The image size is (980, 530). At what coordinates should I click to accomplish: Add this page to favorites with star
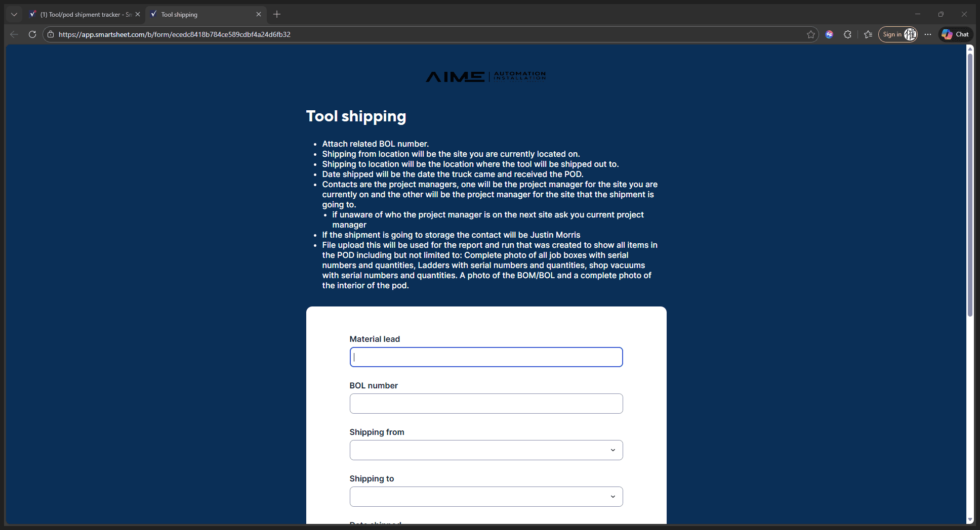pos(811,34)
